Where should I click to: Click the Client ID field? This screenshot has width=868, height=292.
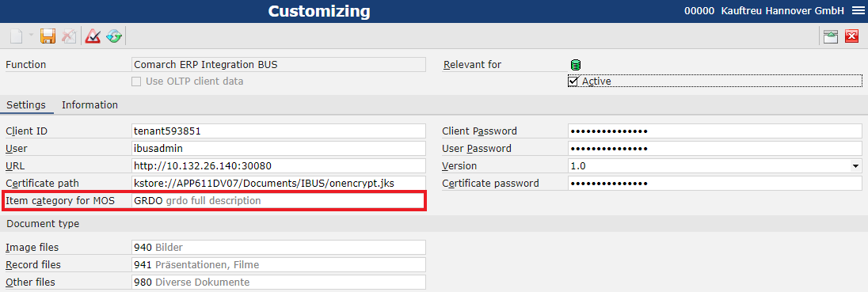click(x=279, y=131)
